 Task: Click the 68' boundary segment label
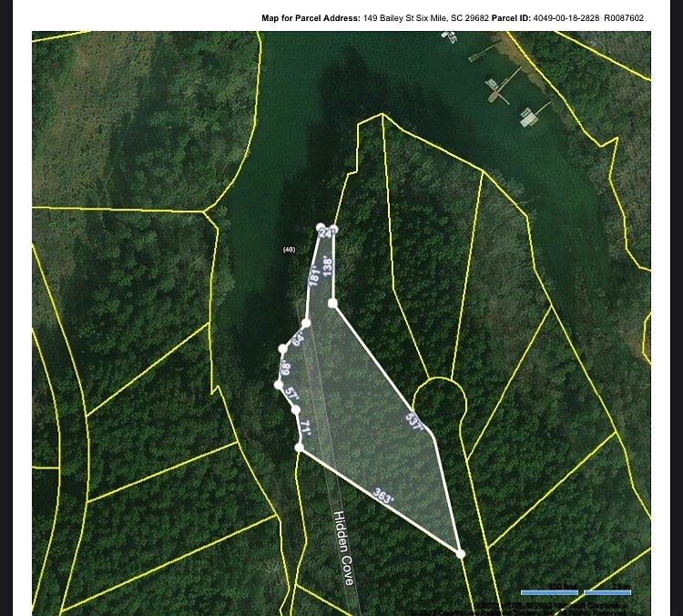[285, 367]
